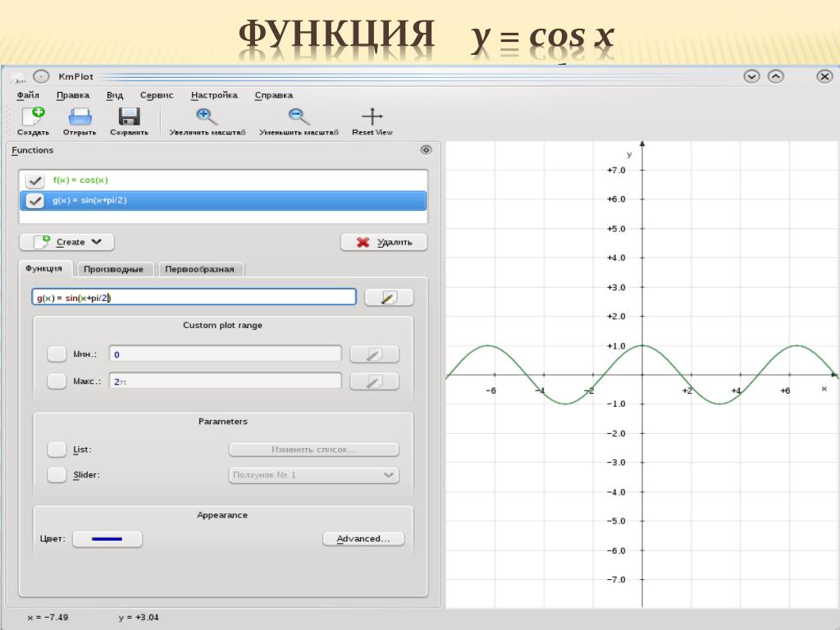The height and width of the screenshot is (630, 840).
Task: Click the −7.0 label on the y axis
Action: click(616, 580)
